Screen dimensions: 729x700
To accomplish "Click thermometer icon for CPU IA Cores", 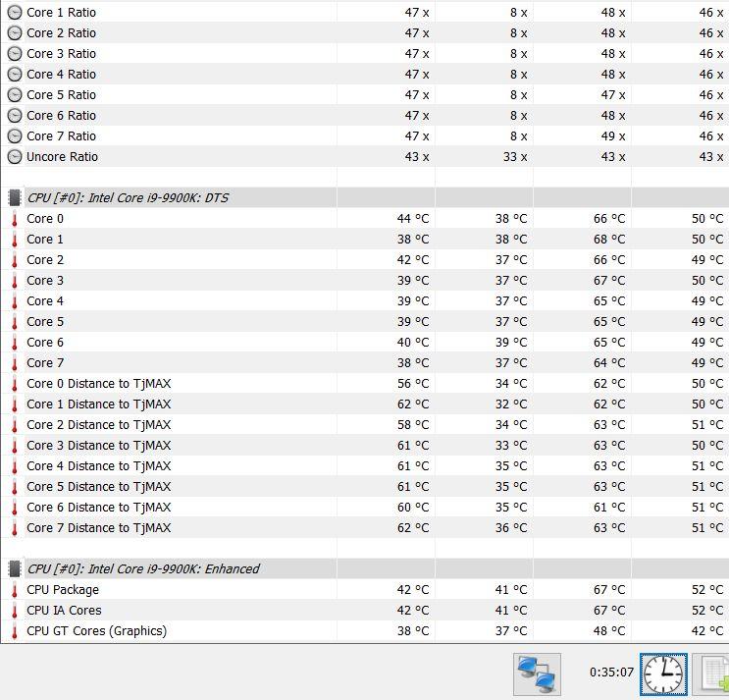I will coord(15,611).
